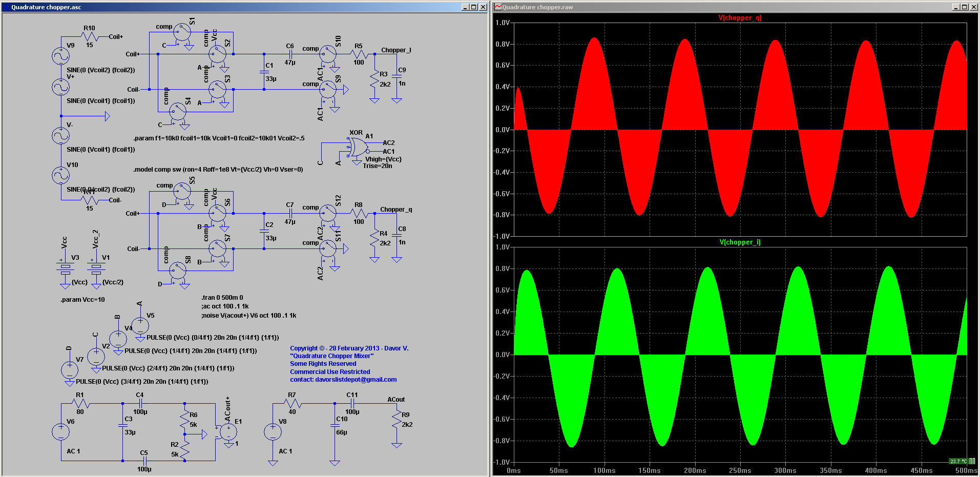Click the V(chopper_q) trace label
Image resolution: width=980 pixels, height=477 pixels.
pos(740,18)
